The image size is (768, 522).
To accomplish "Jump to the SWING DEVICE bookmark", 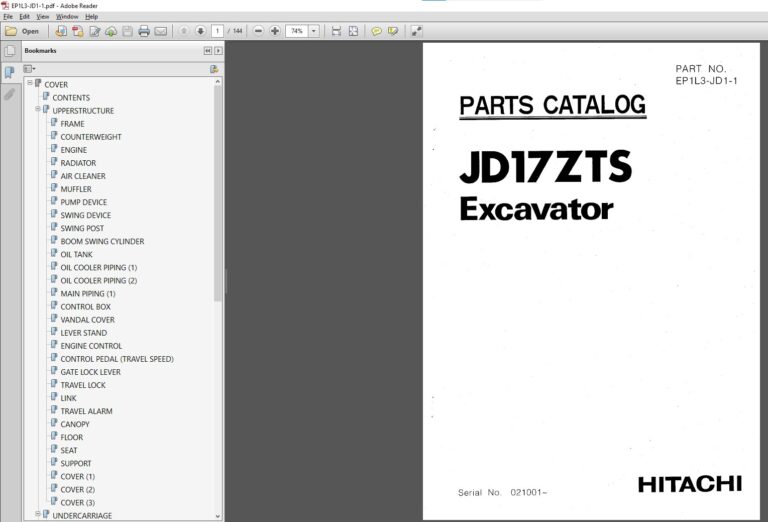I will [85, 215].
